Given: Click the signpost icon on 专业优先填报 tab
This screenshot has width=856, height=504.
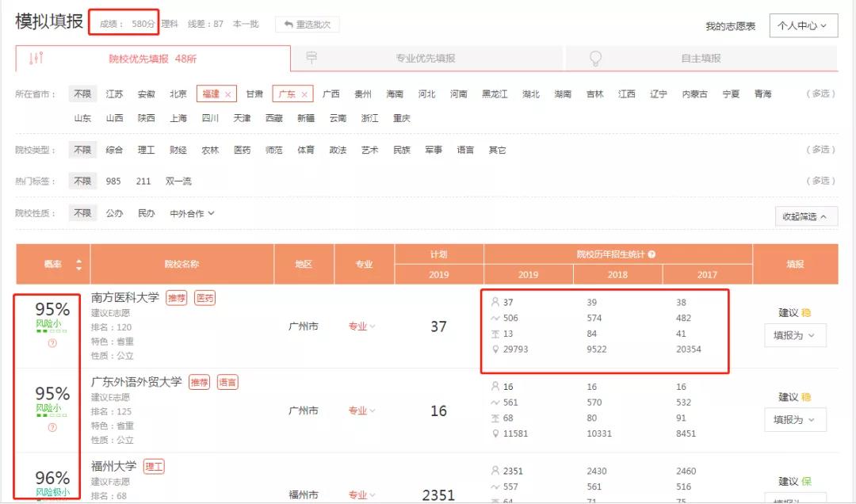Looking at the screenshot, I should (311, 57).
